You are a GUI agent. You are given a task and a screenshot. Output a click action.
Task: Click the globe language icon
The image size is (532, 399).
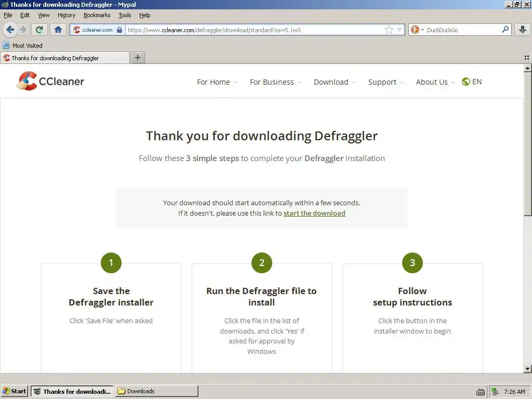click(466, 82)
